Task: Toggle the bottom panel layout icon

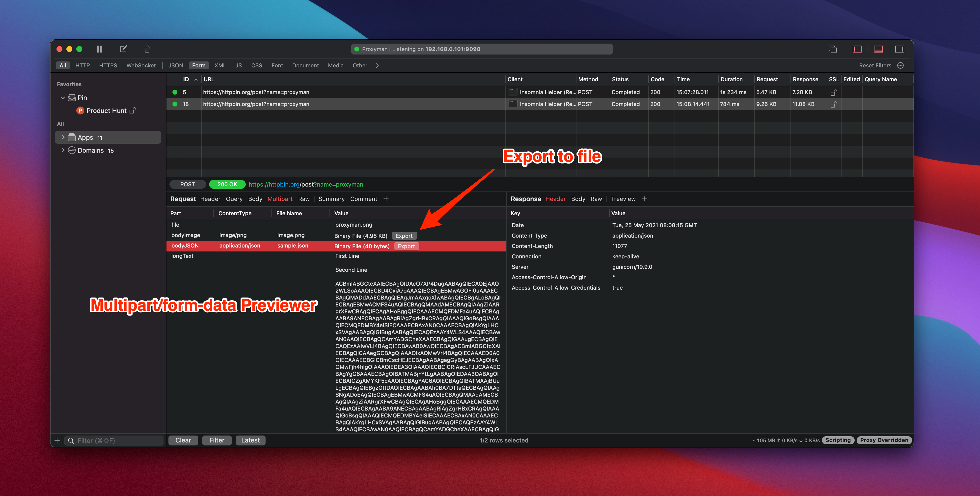Action: (878, 49)
